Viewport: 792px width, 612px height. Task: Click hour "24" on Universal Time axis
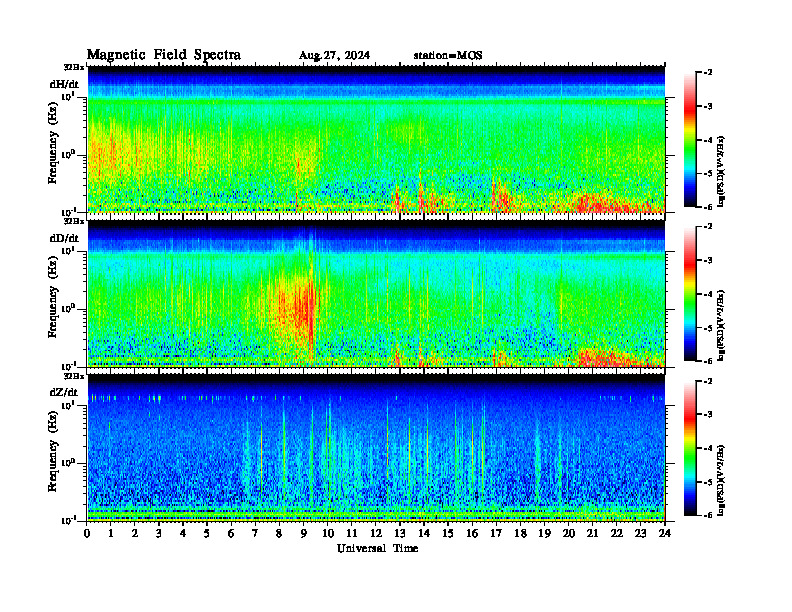[x=665, y=533]
